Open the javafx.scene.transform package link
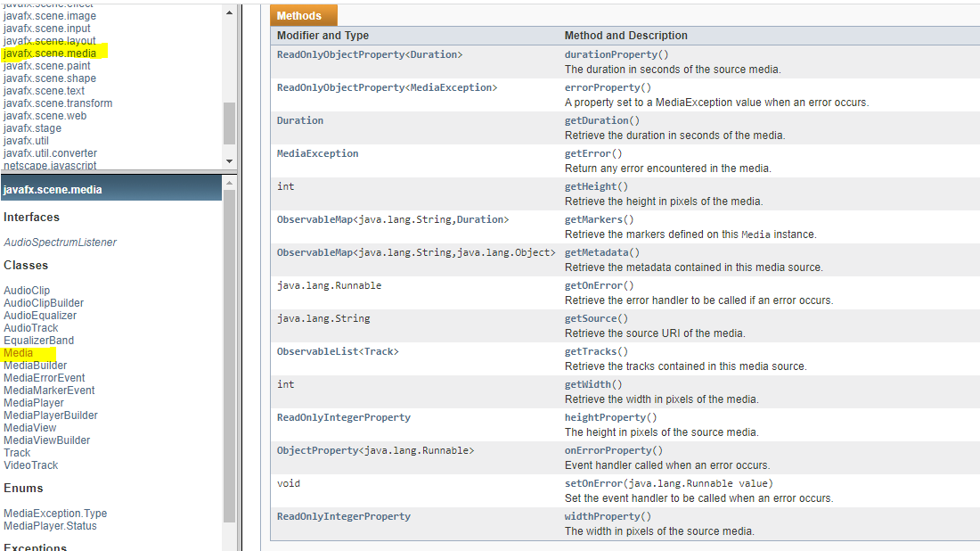This screenshot has height=551, width=980. 58,103
